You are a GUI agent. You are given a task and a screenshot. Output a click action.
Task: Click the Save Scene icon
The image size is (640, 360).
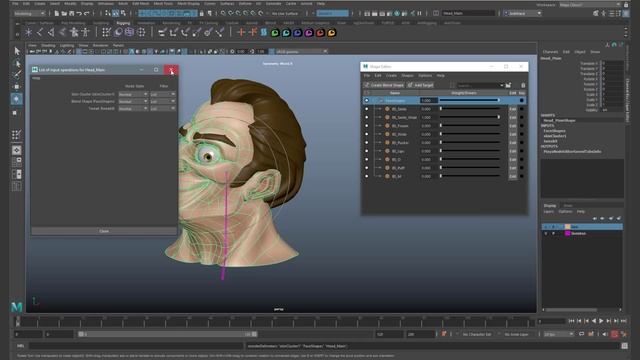pos(71,13)
